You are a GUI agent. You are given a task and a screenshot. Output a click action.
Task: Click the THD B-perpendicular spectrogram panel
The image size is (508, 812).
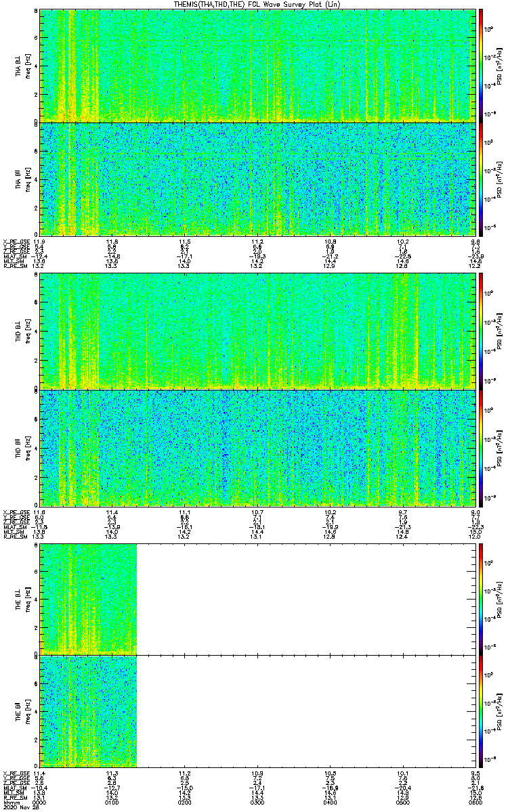257,331
